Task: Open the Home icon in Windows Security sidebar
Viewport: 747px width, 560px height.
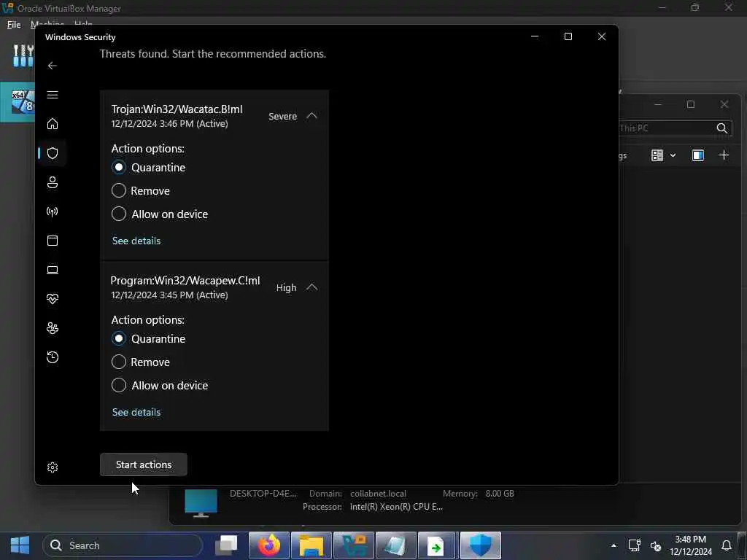Action: coord(53,124)
